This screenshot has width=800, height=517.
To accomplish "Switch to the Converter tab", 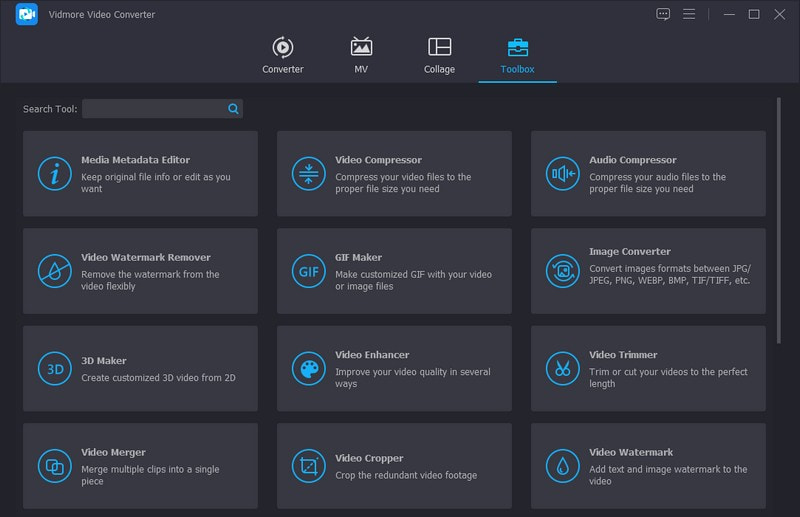I will pos(283,56).
